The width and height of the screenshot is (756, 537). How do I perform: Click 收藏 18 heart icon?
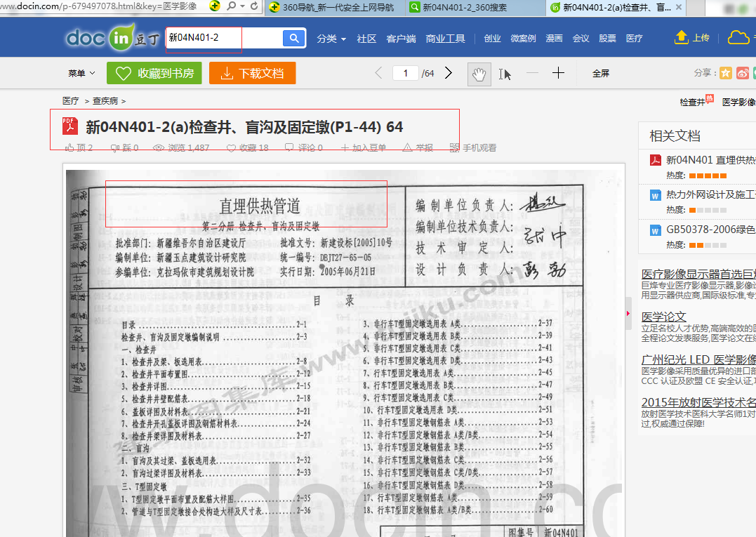[x=231, y=147]
